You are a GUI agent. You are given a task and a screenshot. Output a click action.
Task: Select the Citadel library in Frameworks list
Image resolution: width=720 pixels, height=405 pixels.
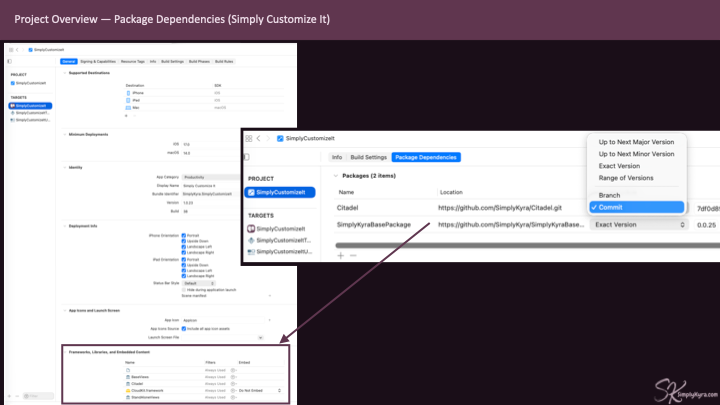134,384
